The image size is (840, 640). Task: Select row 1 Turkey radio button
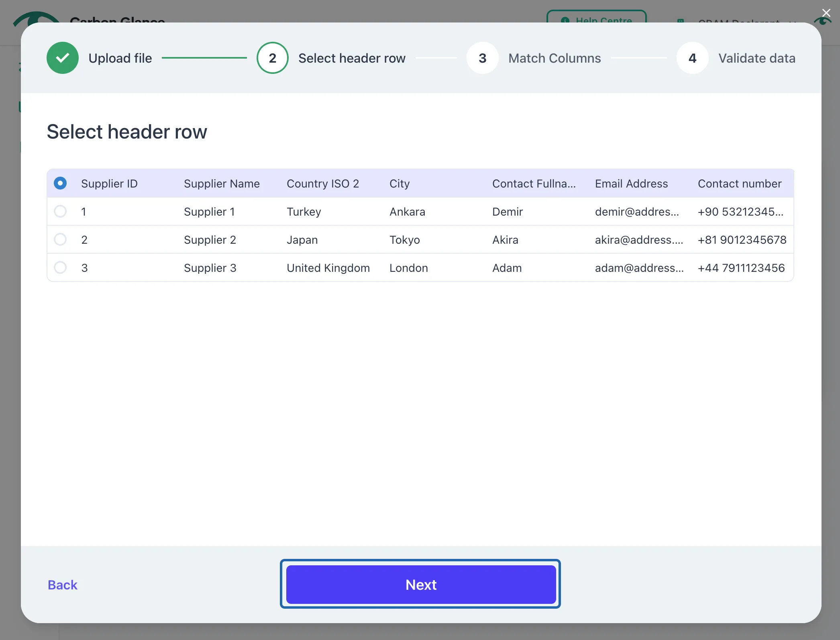(60, 212)
